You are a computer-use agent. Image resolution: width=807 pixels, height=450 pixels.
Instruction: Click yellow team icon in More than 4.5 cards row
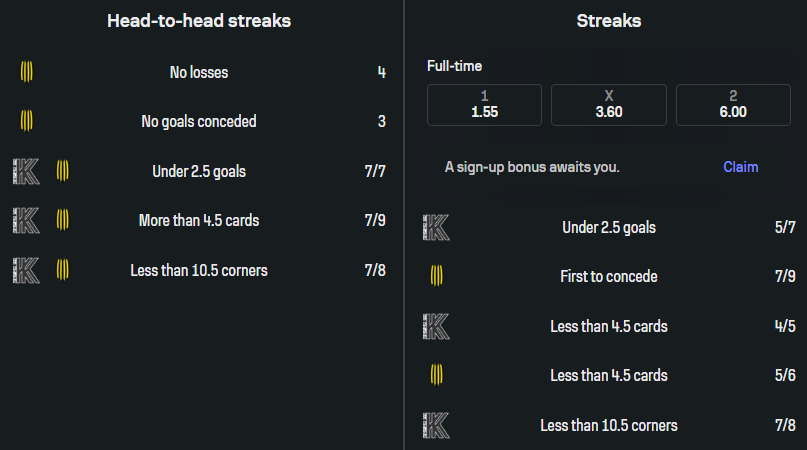pyautogui.click(x=63, y=220)
